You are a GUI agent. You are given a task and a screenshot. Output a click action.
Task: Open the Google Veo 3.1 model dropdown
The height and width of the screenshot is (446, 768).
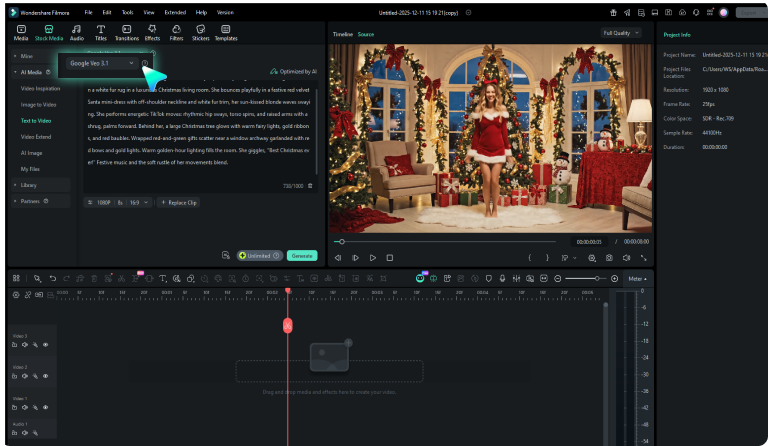click(101, 63)
